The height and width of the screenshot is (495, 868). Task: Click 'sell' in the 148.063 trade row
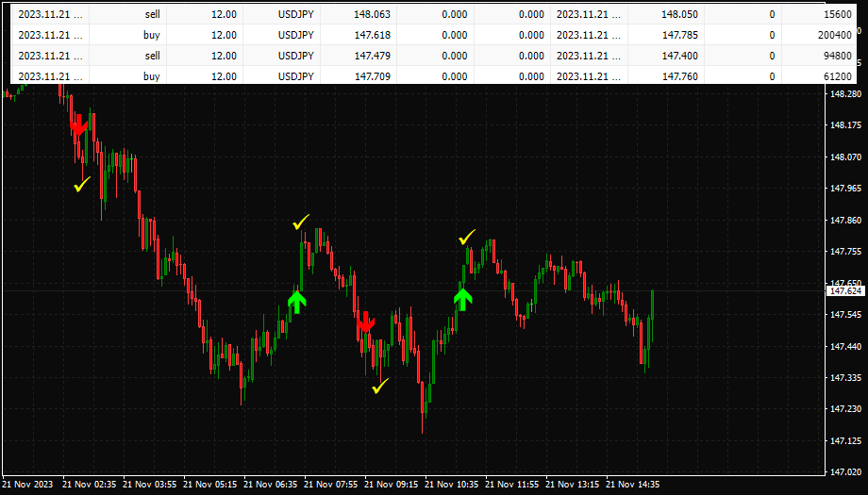tap(152, 14)
